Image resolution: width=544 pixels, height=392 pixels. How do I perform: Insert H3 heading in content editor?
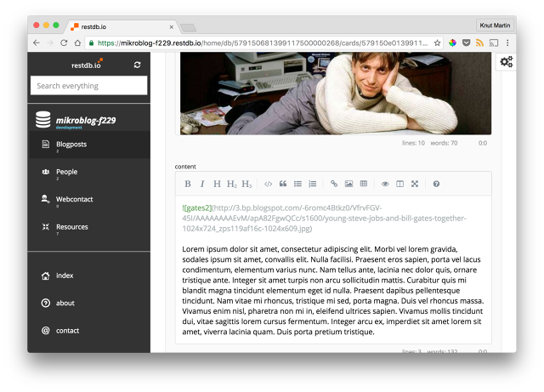[x=246, y=184]
